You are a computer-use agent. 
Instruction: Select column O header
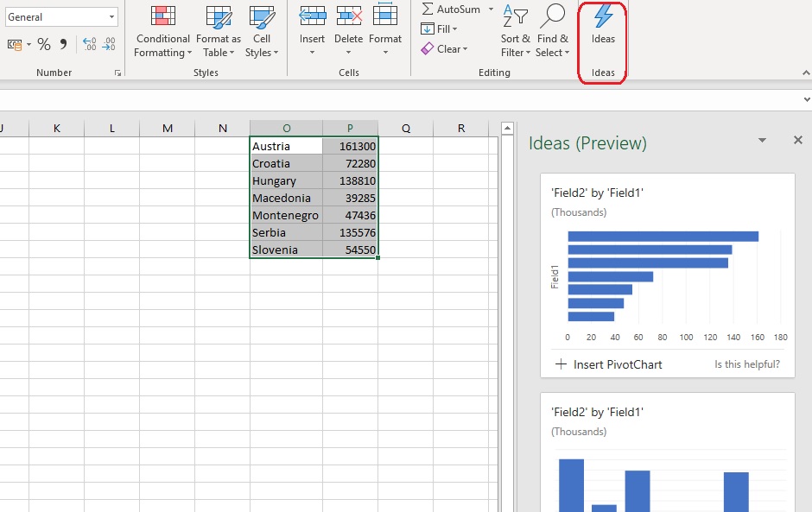click(287, 129)
